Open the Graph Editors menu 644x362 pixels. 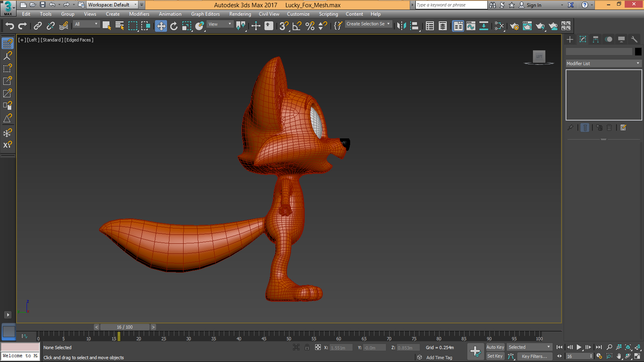pos(205,14)
